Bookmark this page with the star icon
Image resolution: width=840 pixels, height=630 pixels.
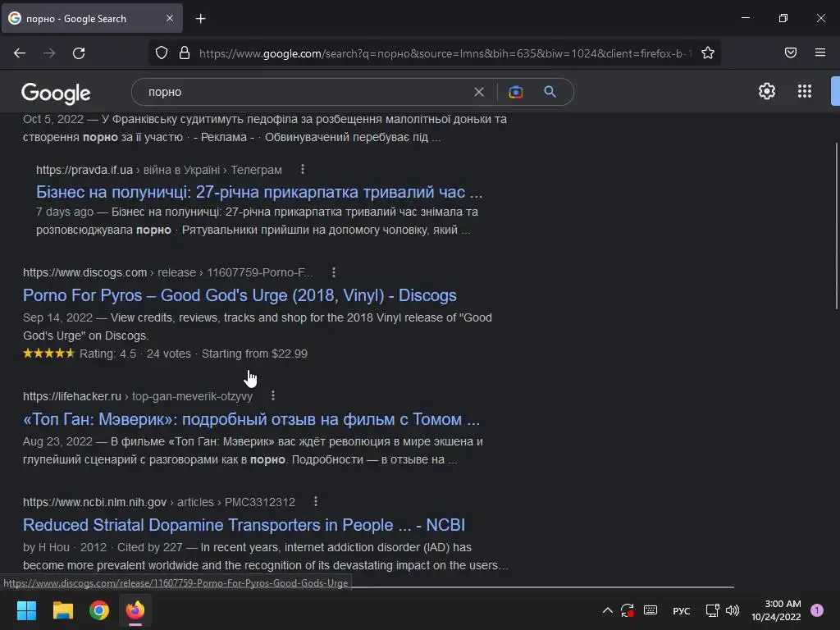point(708,52)
